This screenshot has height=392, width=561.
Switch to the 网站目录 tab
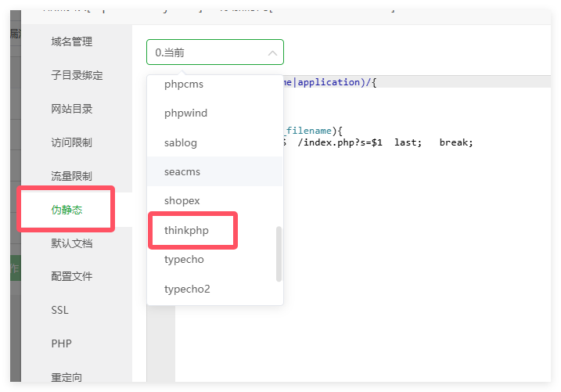[x=71, y=109]
